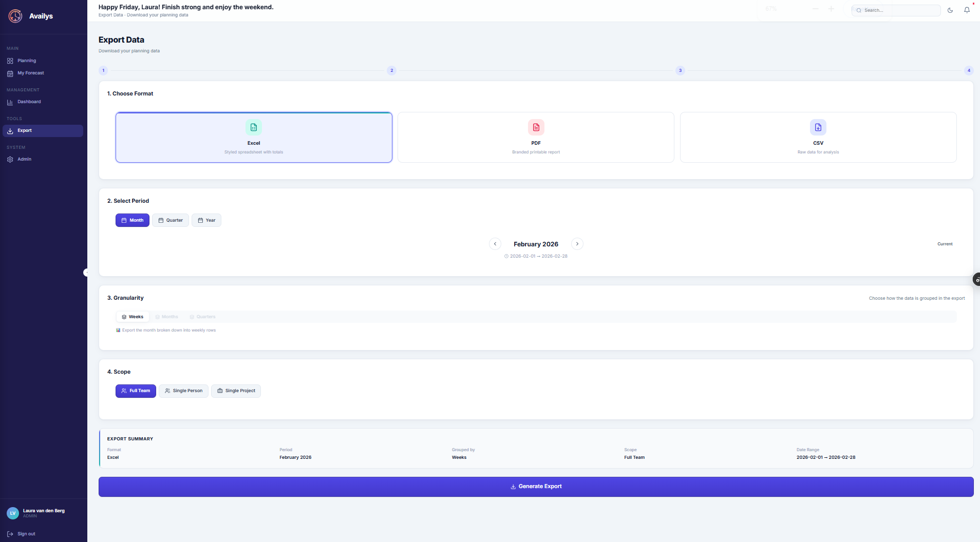Advance to the next month
Viewport: 980px width, 542px height.
pos(577,244)
